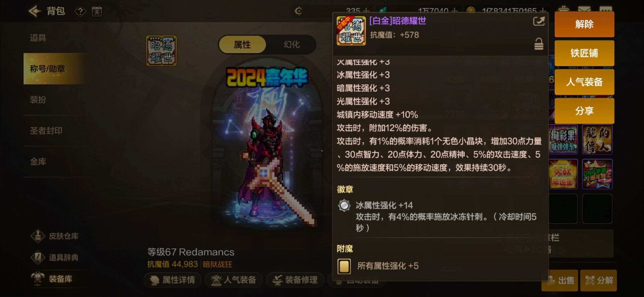
Task: Open 道具辞典 item dictionary
Action: coord(55,257)
